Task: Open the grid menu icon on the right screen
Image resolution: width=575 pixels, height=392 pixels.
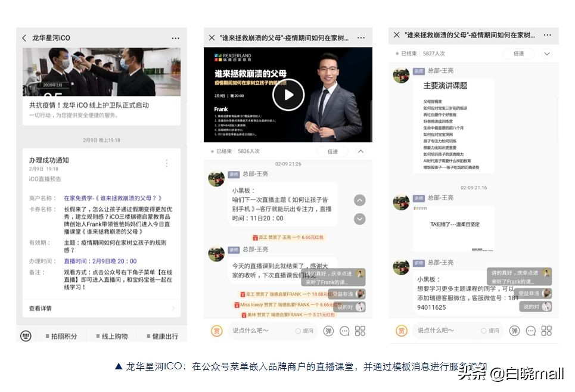Action: 547,331
